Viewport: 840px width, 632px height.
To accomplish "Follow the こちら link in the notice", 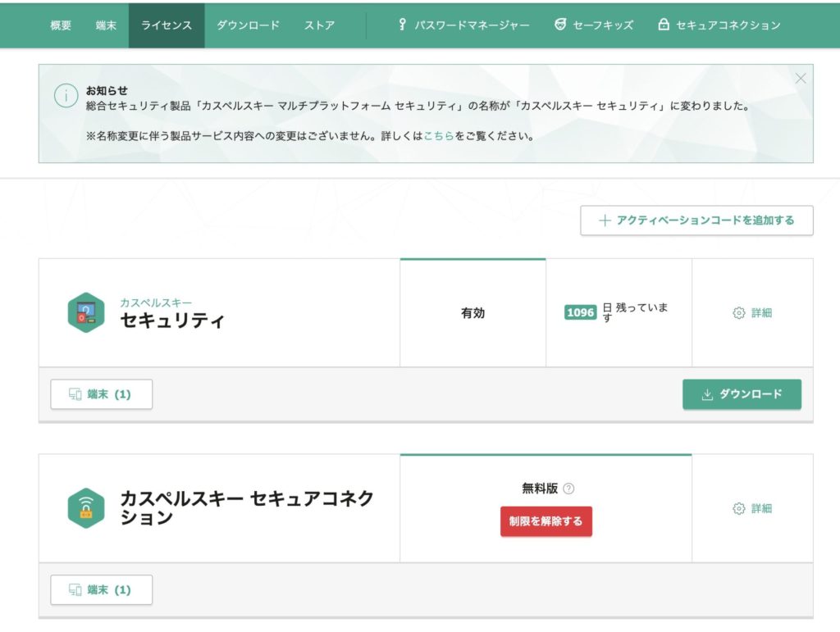I will [439, 136].
